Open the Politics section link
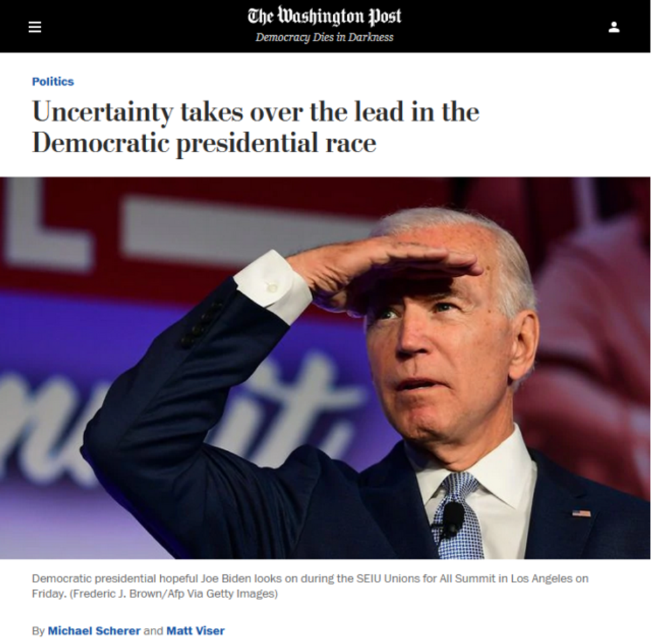This screenshot has height=644, width=651. pyautogui.click(x=52, y=82)
